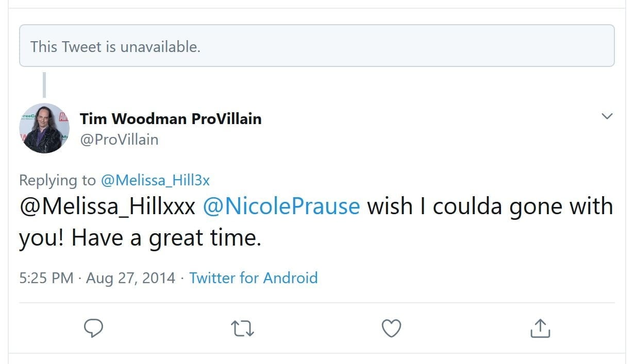Follow the @Melissa_Hill3x link in Replying to
This screenshot has height=364, width=635.
[155, 180]
